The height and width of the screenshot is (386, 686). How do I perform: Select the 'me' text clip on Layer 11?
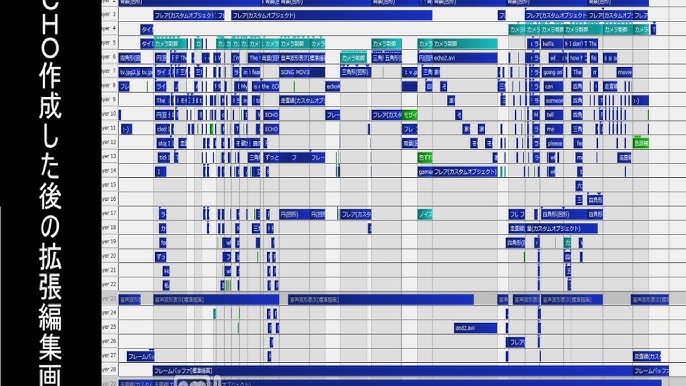pos(554,129)
